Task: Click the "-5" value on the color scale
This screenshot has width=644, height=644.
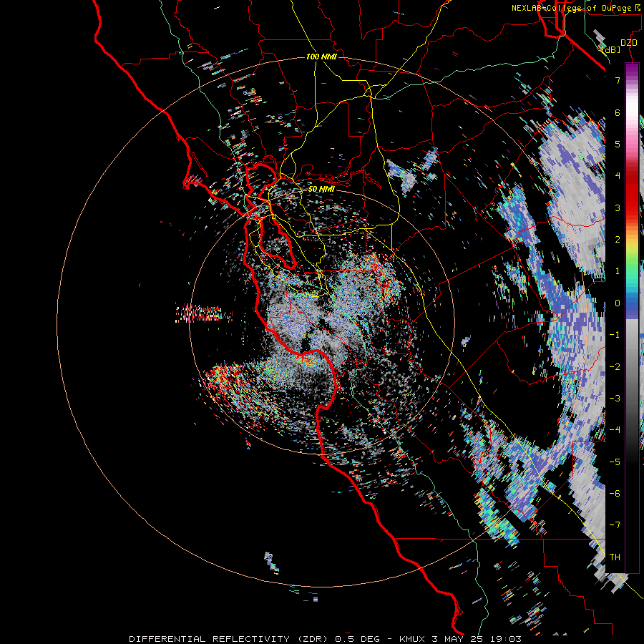Action: tap(615, 462)
